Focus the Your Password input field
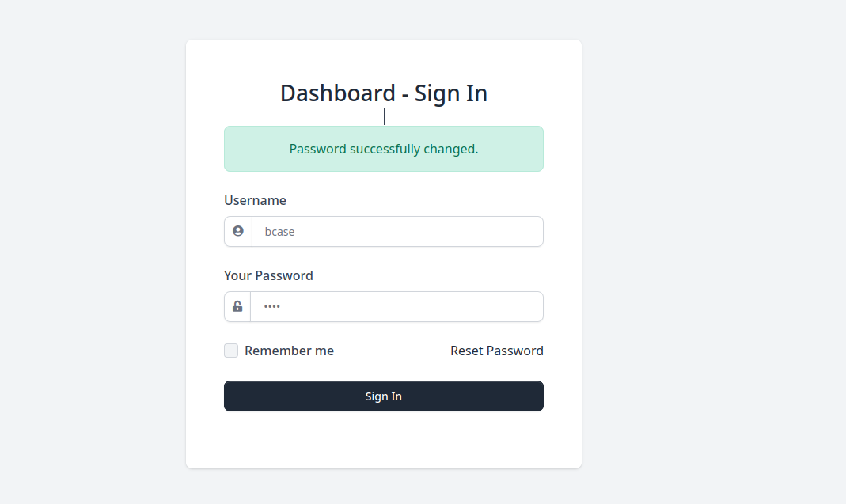This screenshot has height=504, width=846. [397, 307]
